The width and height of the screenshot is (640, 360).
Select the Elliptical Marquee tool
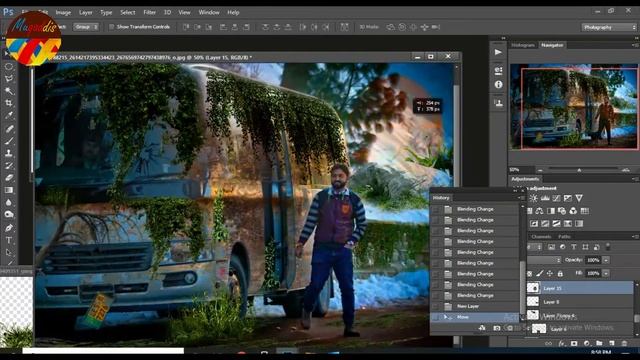9,66
